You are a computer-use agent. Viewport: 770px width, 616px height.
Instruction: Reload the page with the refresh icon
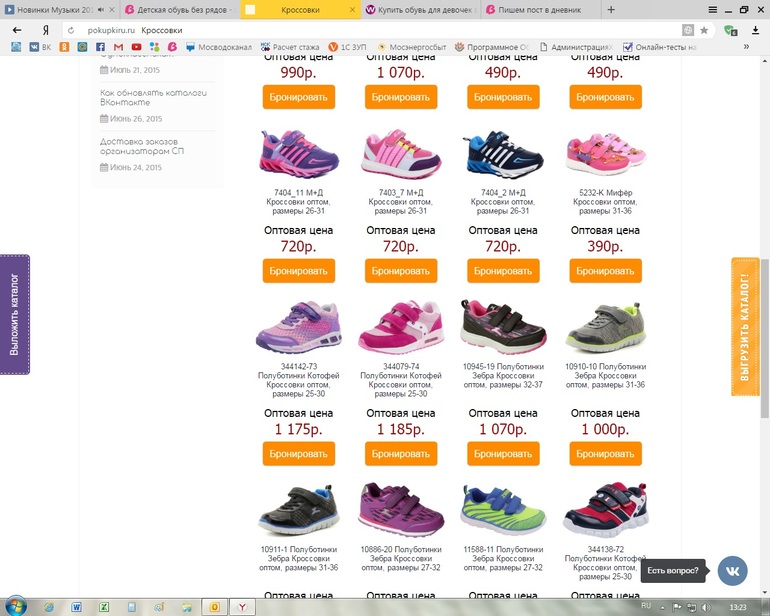tap(70, 30)
